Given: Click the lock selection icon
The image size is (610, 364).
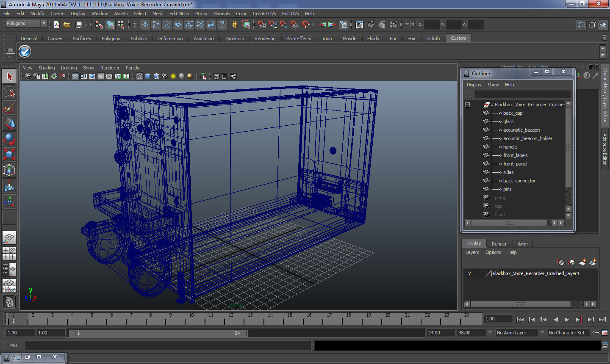Looking at the screenshot, I should coord(234,25).
